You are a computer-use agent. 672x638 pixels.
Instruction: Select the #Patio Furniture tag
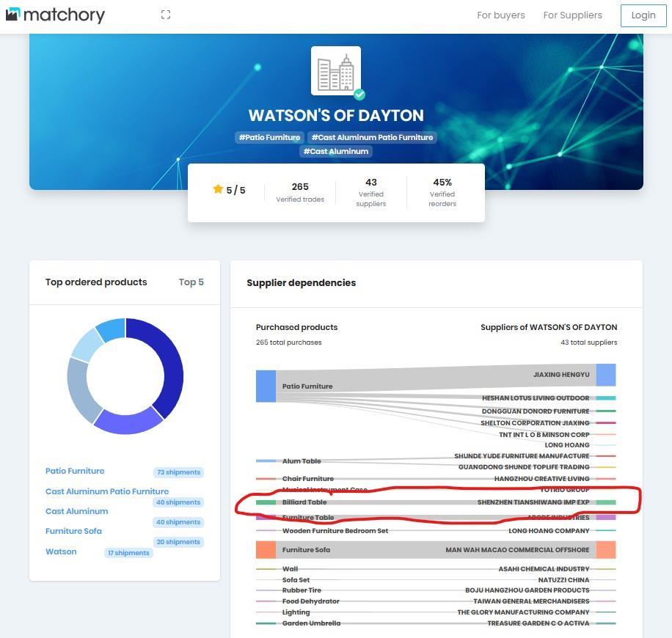[x=269, y=138]
